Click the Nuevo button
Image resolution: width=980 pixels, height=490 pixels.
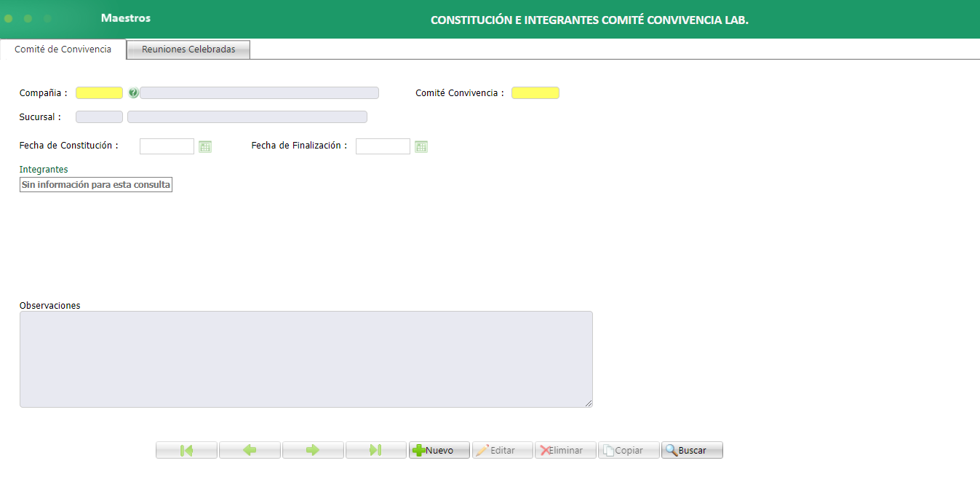(439, 449)
